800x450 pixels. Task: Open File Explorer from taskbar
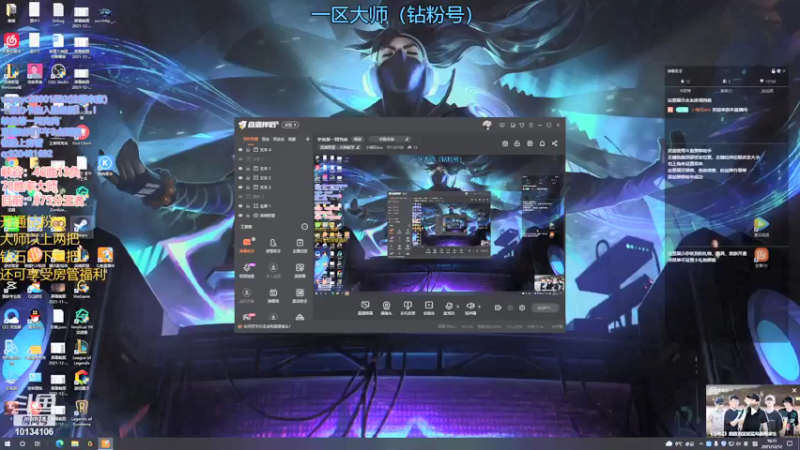75,444
